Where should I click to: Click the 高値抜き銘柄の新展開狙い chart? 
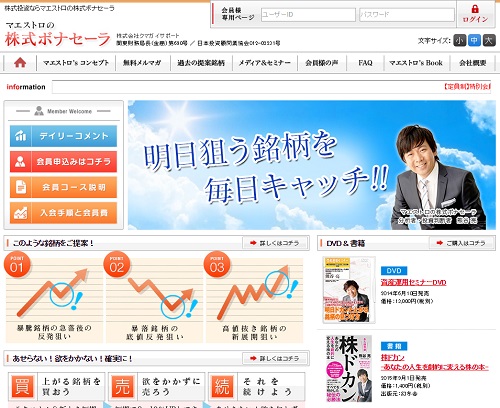coord(254,300)
